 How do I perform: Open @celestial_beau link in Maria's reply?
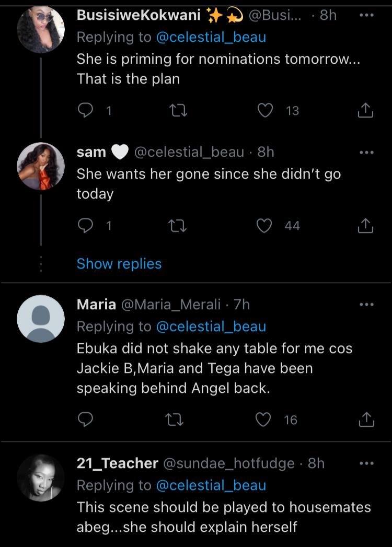tap(211, 327)
